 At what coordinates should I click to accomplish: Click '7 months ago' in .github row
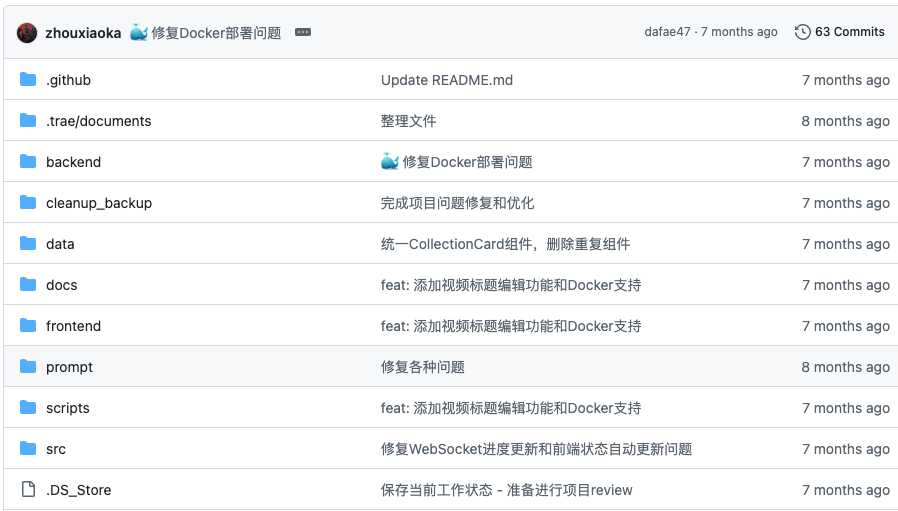click(846, 80)
